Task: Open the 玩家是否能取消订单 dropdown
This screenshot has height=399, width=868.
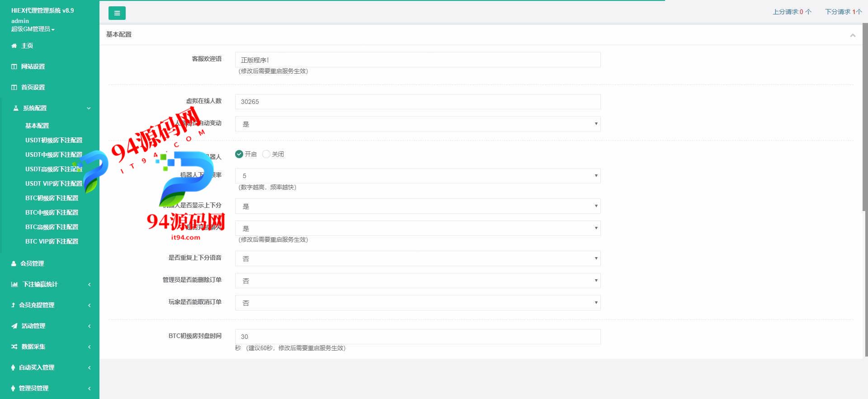Action: [418, 303]
